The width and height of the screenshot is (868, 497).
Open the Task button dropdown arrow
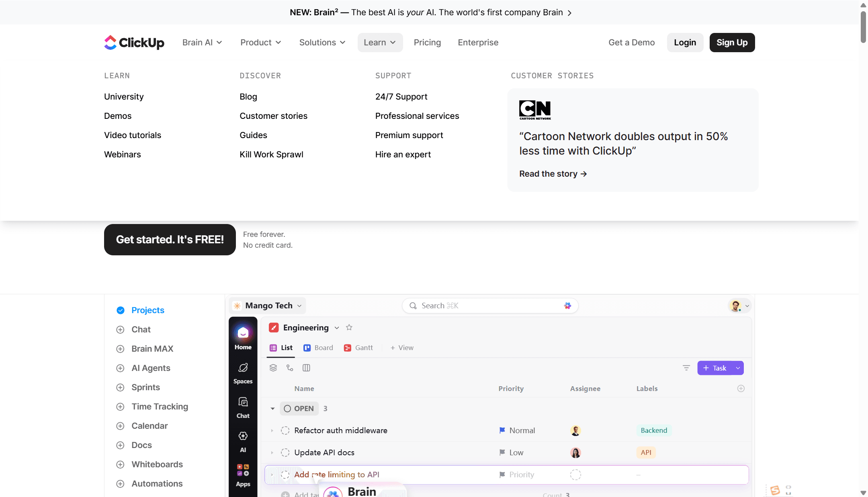738,368
